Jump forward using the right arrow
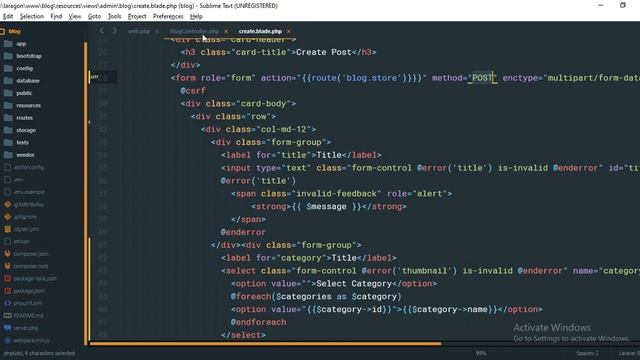The height and width of the screenshot is (360, 640). (115, 31)
